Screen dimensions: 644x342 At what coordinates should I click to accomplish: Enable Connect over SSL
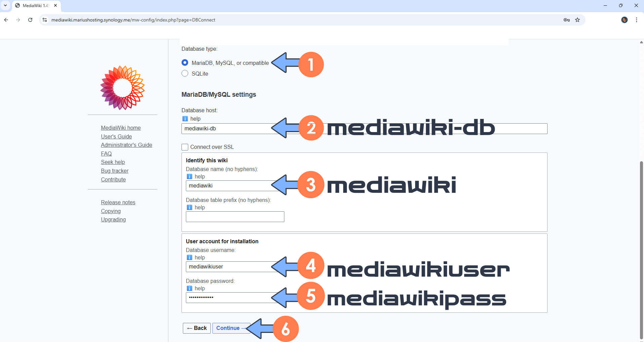[185, 147]
